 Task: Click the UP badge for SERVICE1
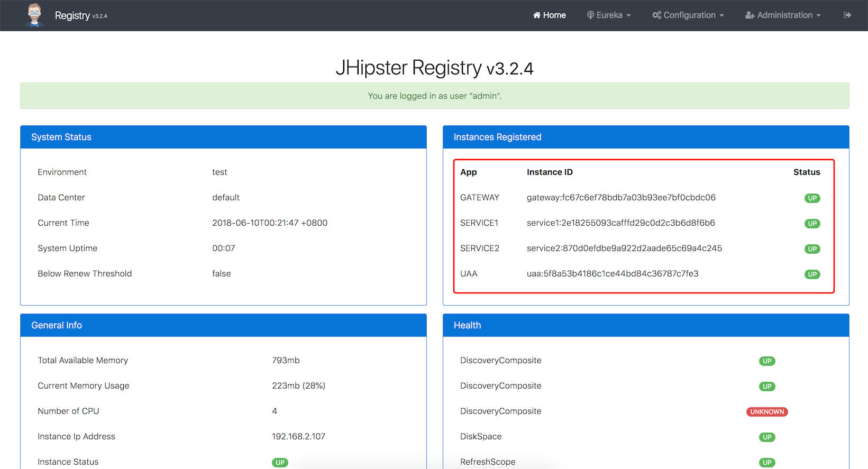(x=812, y=224)
